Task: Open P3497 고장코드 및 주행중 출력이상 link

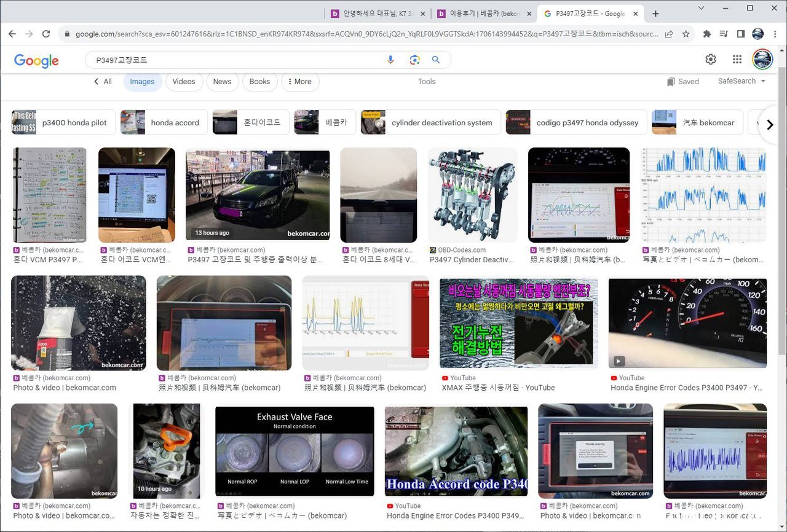Action: tap(255, 260)
